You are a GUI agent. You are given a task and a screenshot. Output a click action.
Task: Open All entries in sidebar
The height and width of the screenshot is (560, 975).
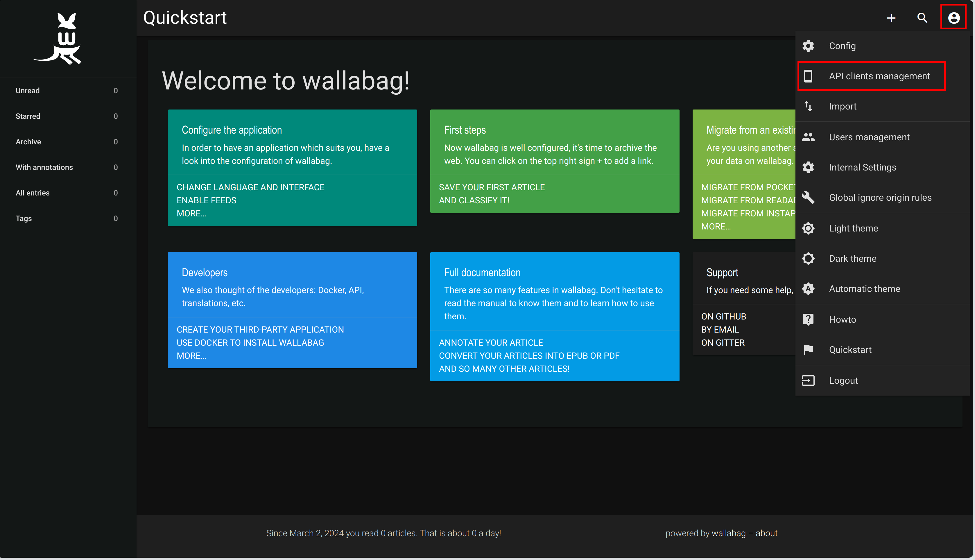click(68, 193)
